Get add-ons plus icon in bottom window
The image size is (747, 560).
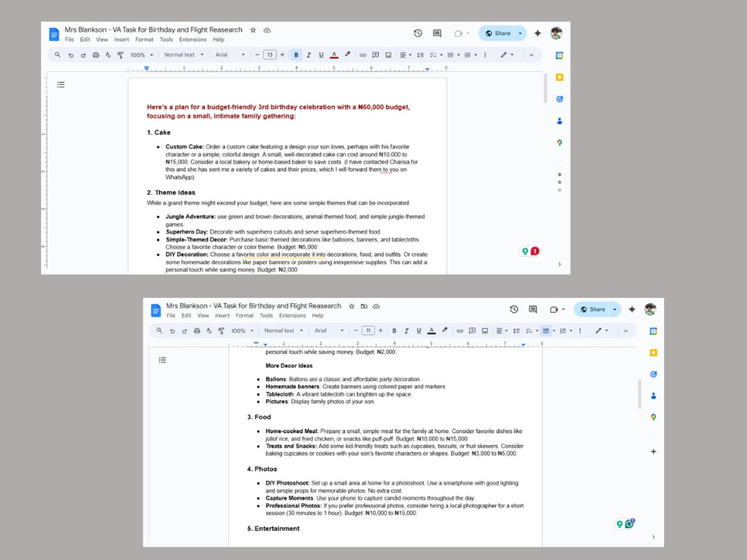653,452
